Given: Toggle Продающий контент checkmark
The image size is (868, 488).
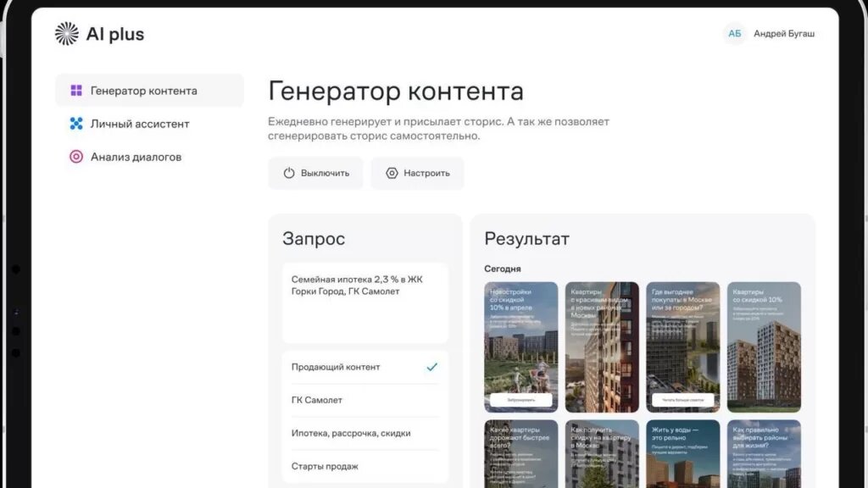Looking at the screenshot, I should (x=431, y=367).
